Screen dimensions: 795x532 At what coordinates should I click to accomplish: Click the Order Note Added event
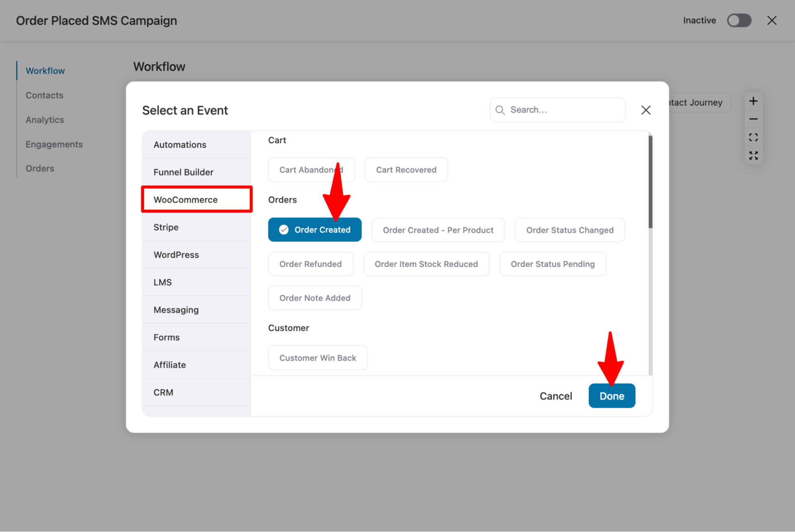coord(315,297)
